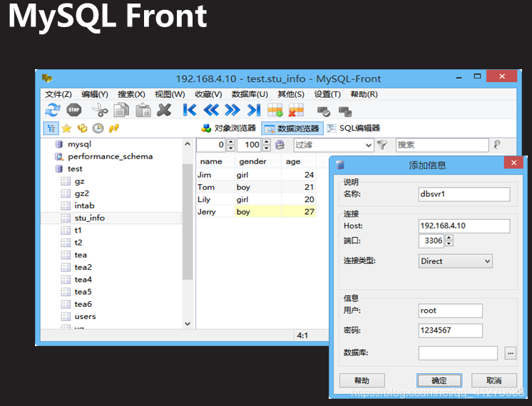Viewport: 532px width, 406px height.
Task: Click the name cell Jerry
Action: (215, 212)
